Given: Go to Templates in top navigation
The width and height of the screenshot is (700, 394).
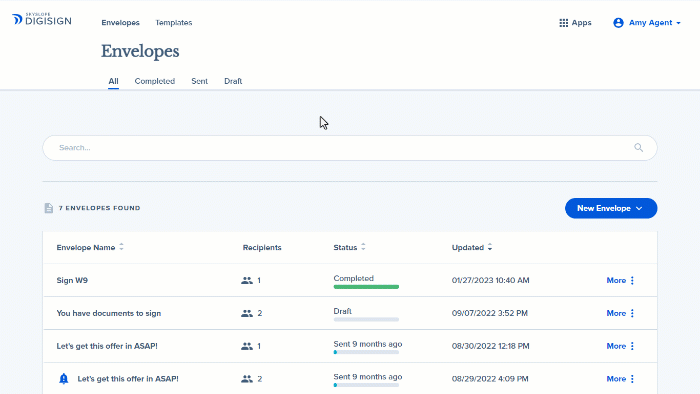Looking at the screenshot, I should click(x=174, y=23).
